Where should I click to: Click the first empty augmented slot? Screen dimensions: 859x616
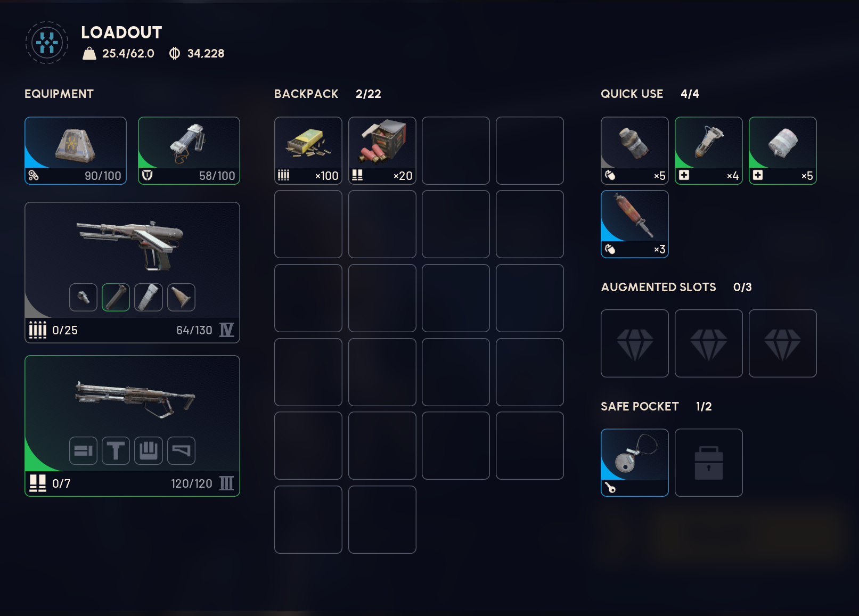pos(635,343)
